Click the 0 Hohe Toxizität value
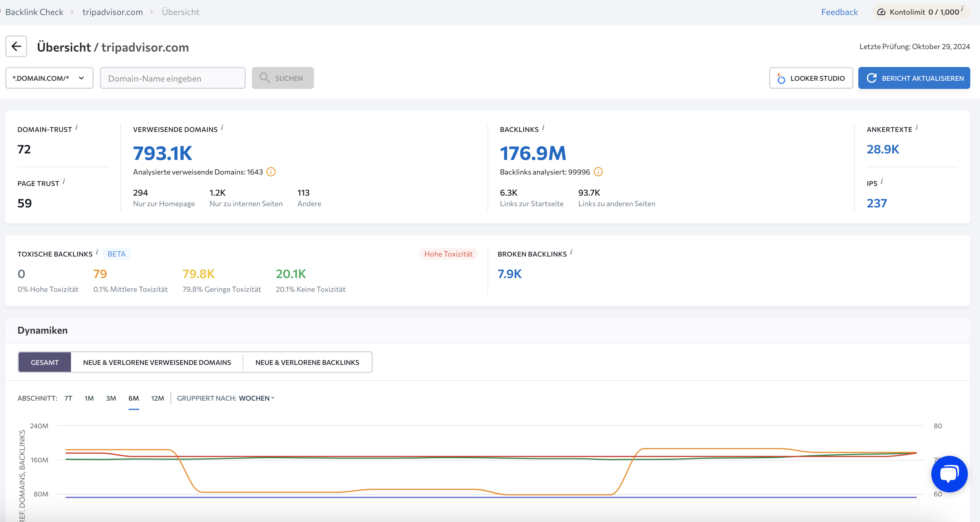Image resolution: width=980 pixels, height=522 pixels. coord(21,274)
